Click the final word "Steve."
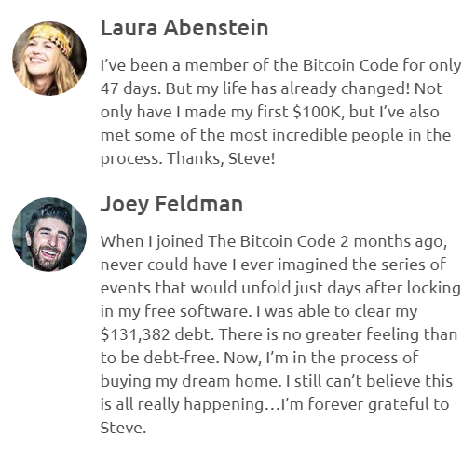 [x=123, y=428]
